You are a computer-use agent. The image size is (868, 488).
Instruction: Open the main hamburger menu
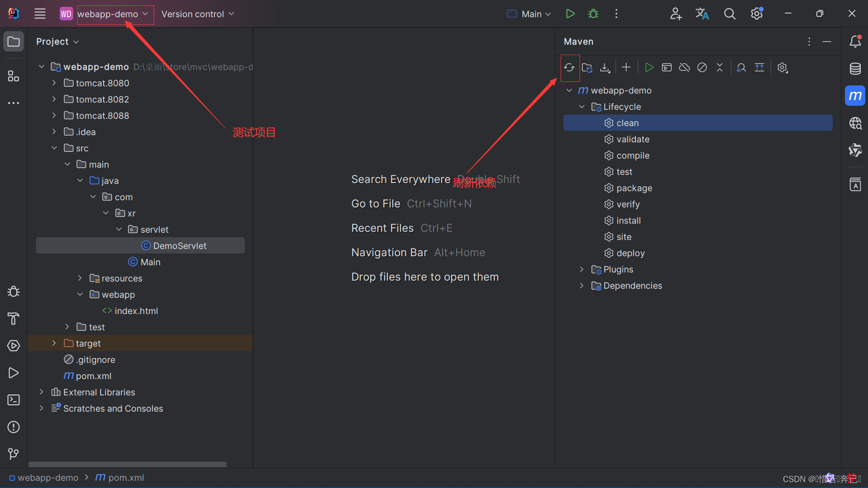click(40, 14)
